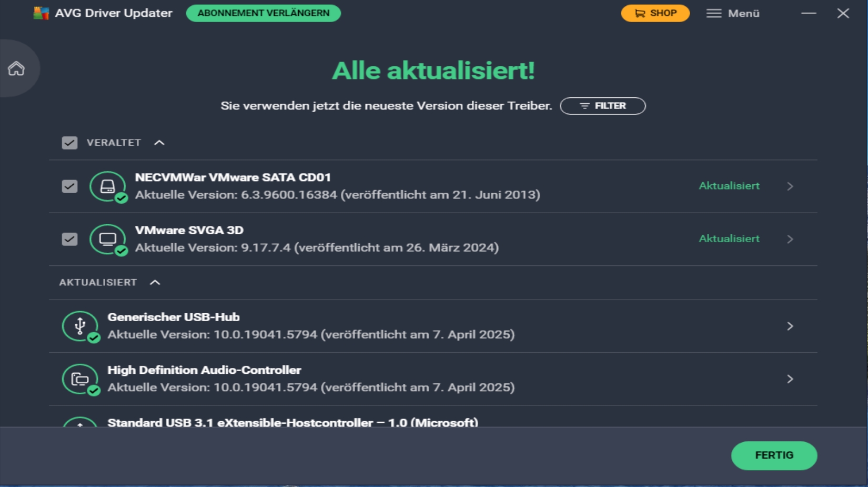Click the Alle aktualisiert! heading
Viewport: 868px width, 487px height.
[433, 71]
